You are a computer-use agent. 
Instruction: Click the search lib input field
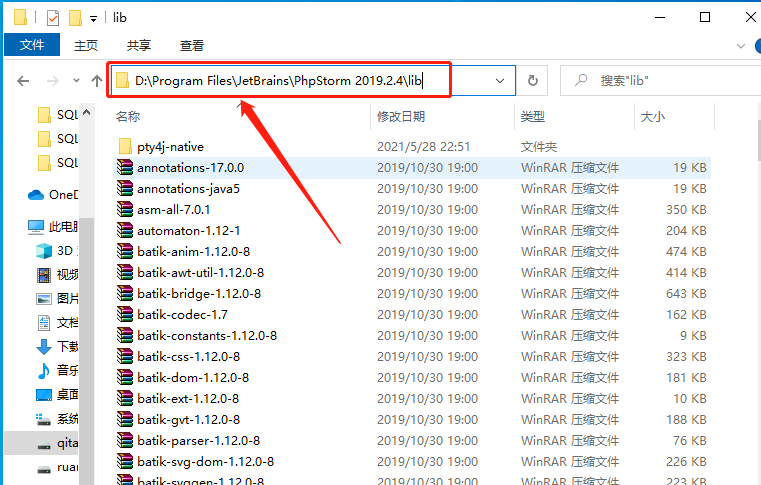click(x=660, y=80)
